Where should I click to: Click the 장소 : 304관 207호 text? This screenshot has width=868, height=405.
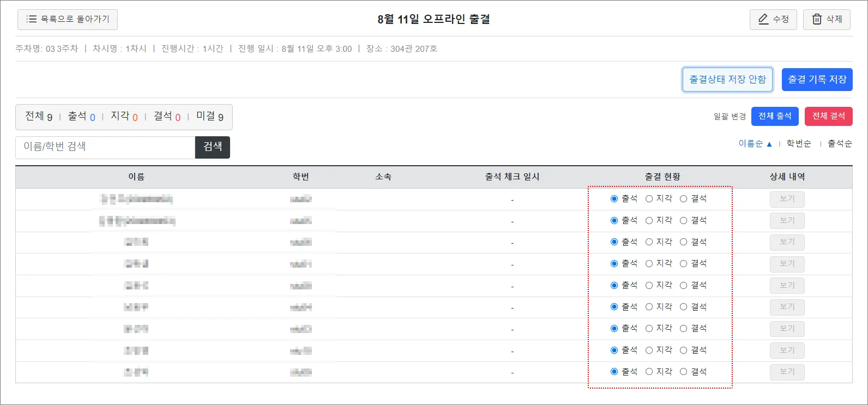coord(402,49)
